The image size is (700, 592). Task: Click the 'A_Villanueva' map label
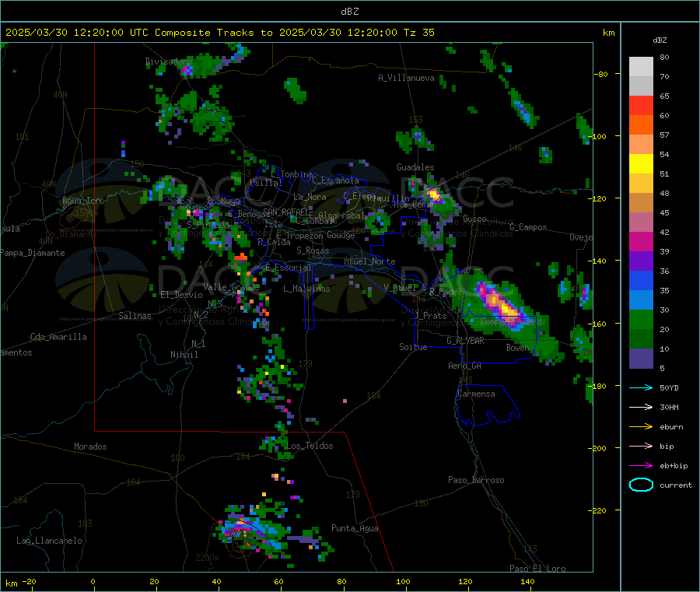click(x=406, y=78)
